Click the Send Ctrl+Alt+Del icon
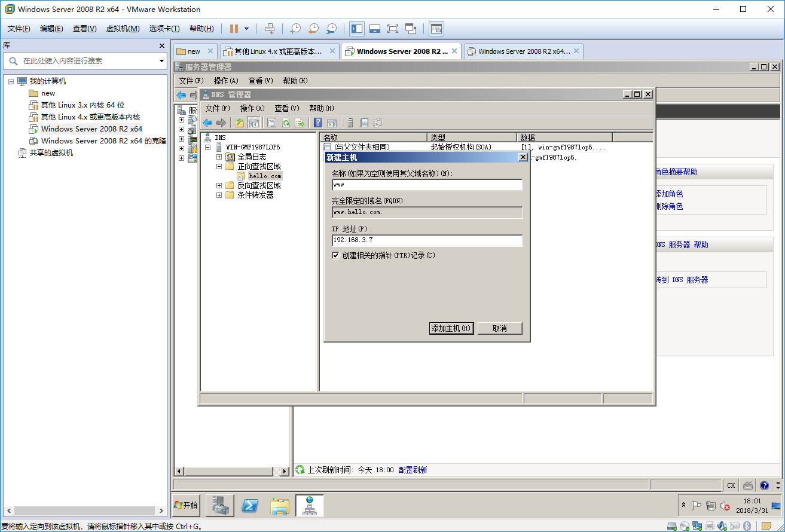Image resolution: width=785 pixels, height=532 pixels. pyautogui.click(x=270, y=28)
